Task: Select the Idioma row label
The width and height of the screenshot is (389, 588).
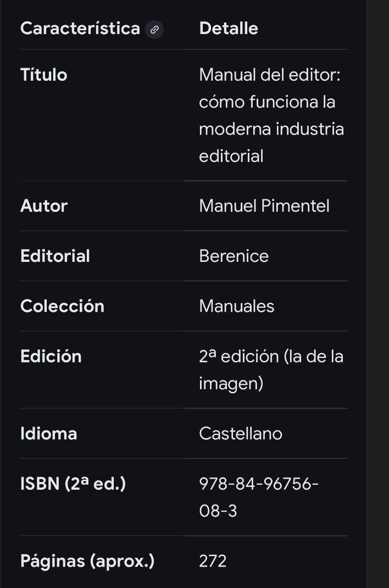Action: 49,434
